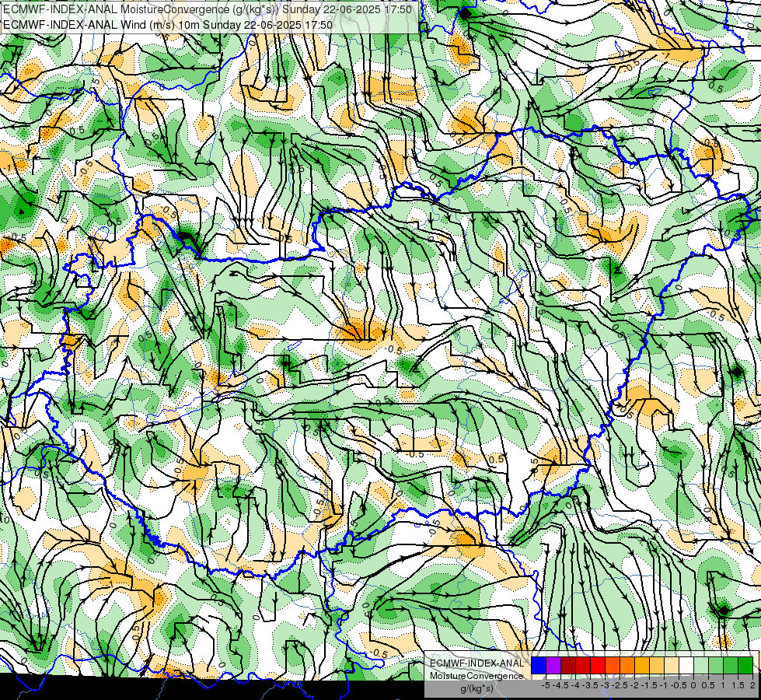
Task: Pick the medium green swatch between 1 and 1.5
Action: (731, 665)
